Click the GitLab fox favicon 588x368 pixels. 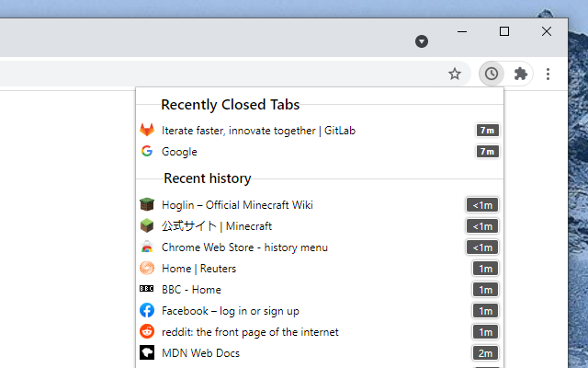tap(147, 131)
